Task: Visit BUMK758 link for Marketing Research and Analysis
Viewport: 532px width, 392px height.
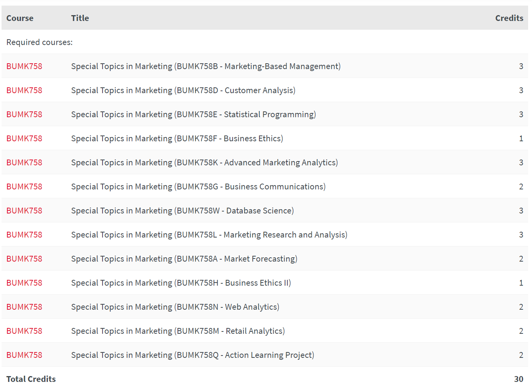Action: (24, 235)
